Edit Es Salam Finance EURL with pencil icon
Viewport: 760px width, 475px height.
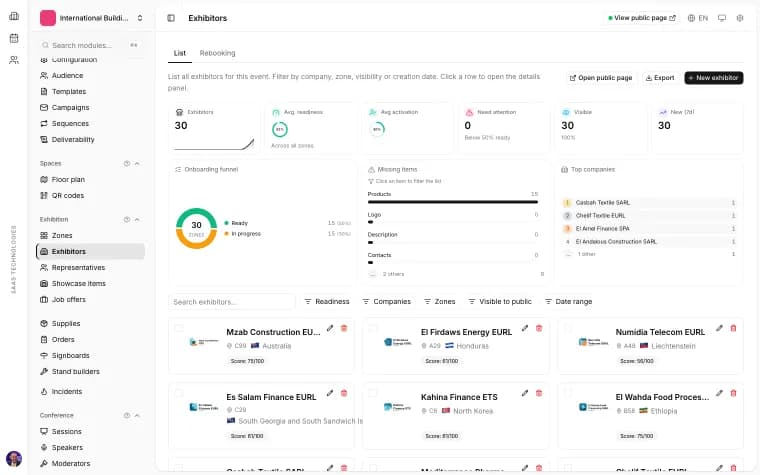330,393
